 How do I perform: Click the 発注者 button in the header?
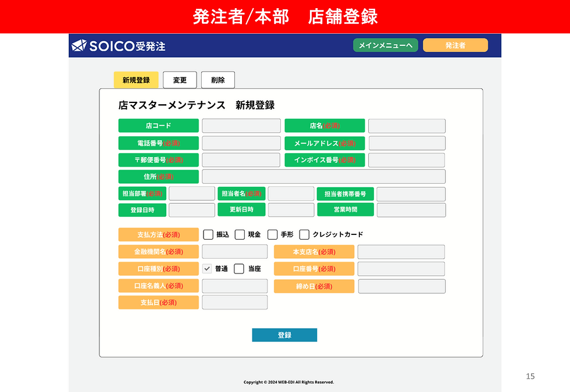pyautogui.click(x=455, y=44)
